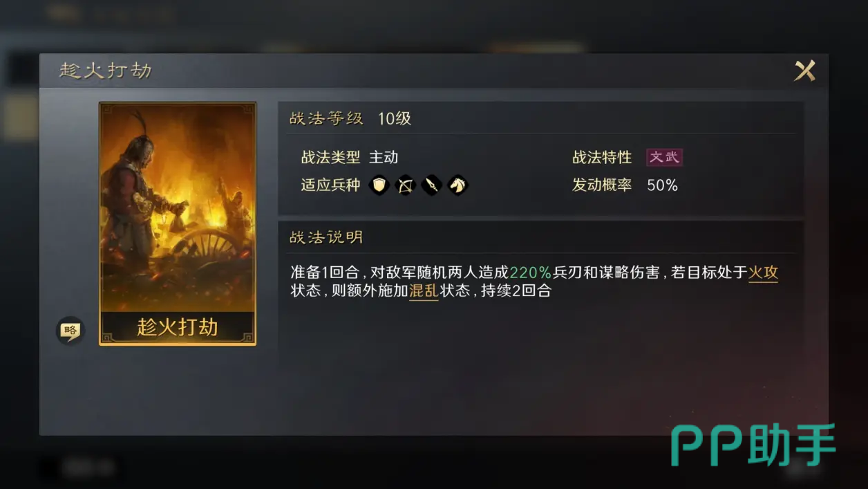Open the underlined 火攻 status link
The image size is (868, 489).
[x=763, y=273]
